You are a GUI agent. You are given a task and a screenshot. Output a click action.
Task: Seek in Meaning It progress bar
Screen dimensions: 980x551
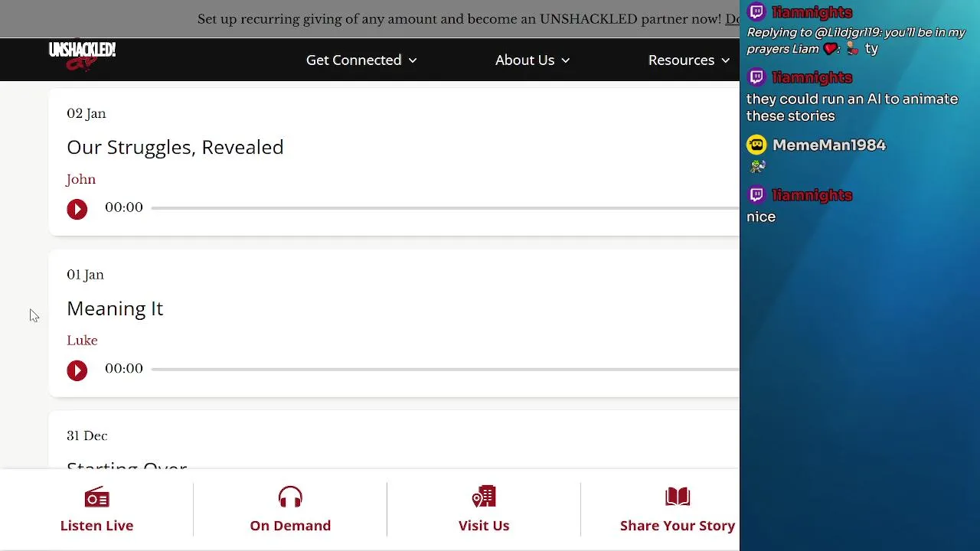[446, 369]
